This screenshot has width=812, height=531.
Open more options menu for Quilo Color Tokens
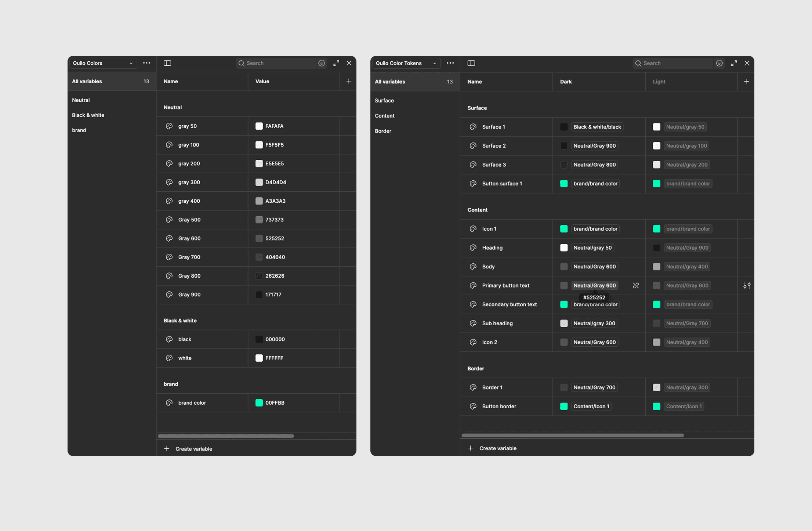tap(450, 63)
